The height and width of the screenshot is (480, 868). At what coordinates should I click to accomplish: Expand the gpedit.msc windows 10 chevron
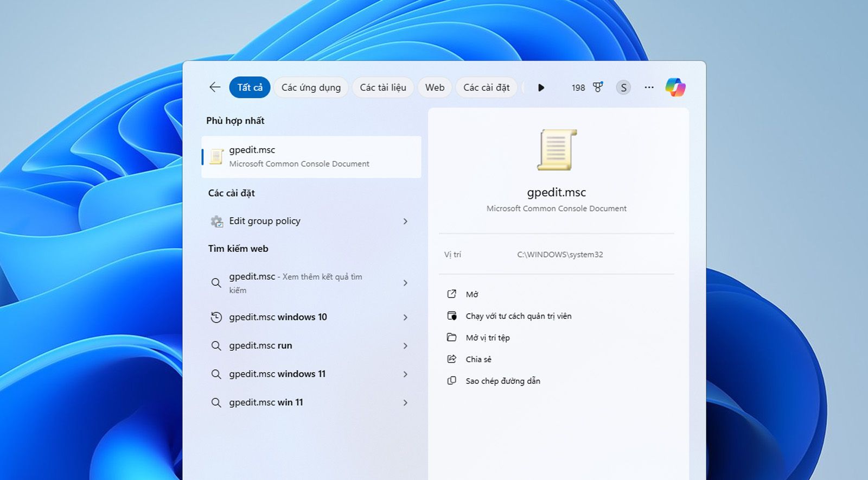(x=405, y=317)
